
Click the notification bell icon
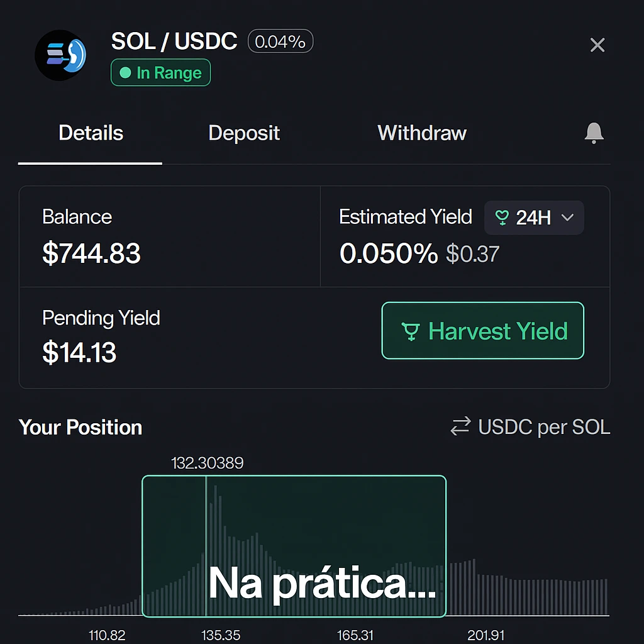click(594, 133)
